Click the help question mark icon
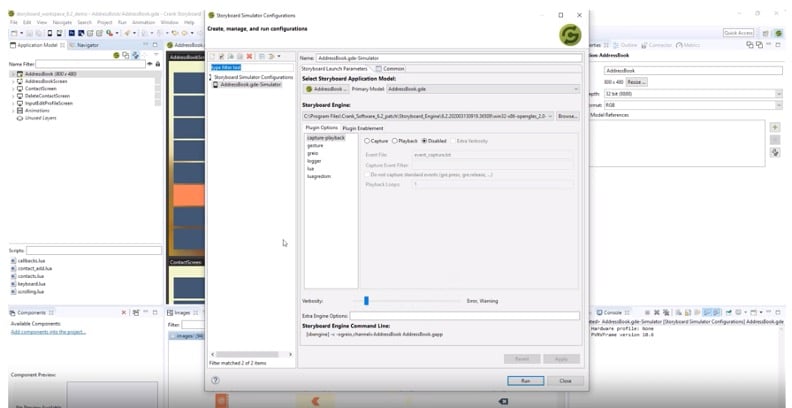 click(216, 381)
